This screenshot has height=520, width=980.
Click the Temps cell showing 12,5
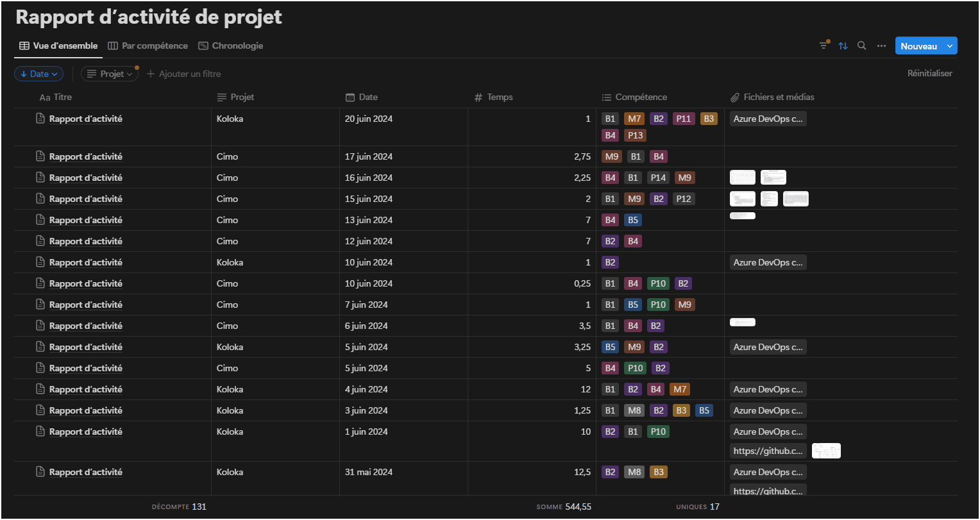pos(532,478)
